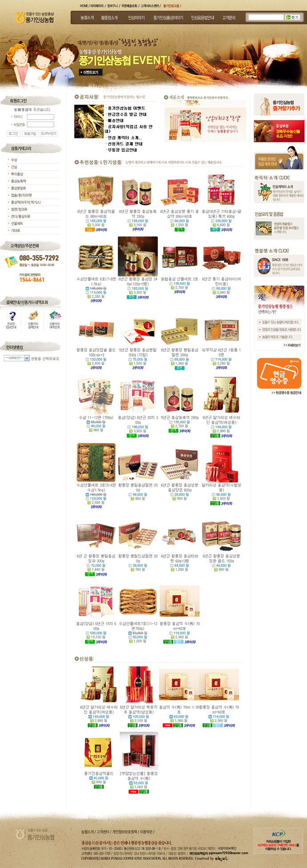Click the 로그인 button

(13, 134)
